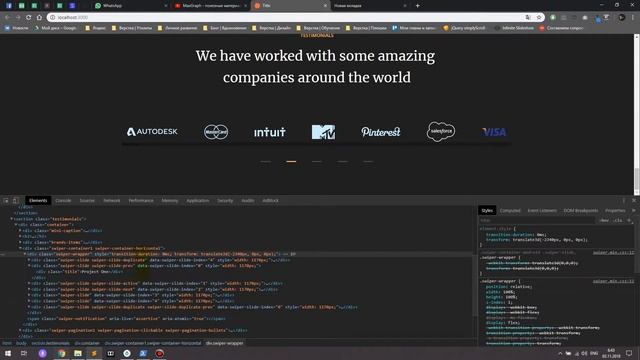Viewport: 640px width, 360px height.
Task: Go to the browser home page icon
Action: (x=39, y=17)
